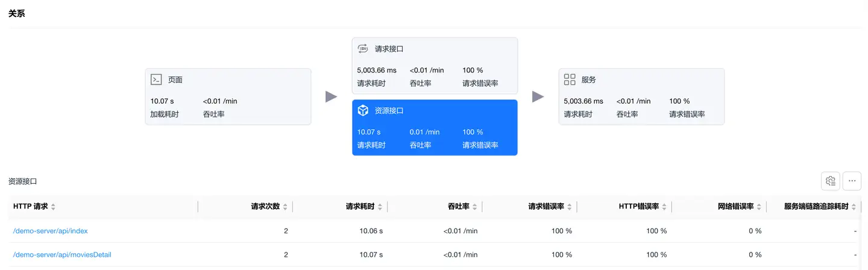Viewport: 868px width, 270px height.
Task: Open the /demo-server/api/moviesDetail link
Action: coord(62,255)
